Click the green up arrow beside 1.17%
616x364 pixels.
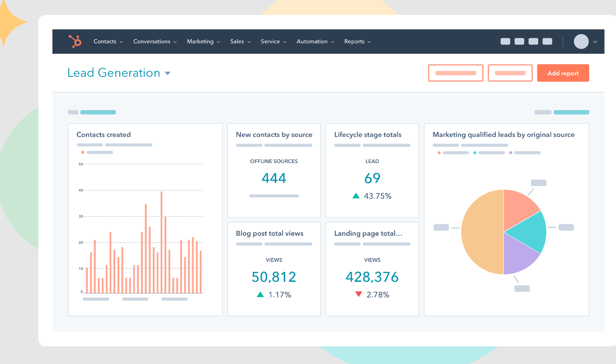260,294
